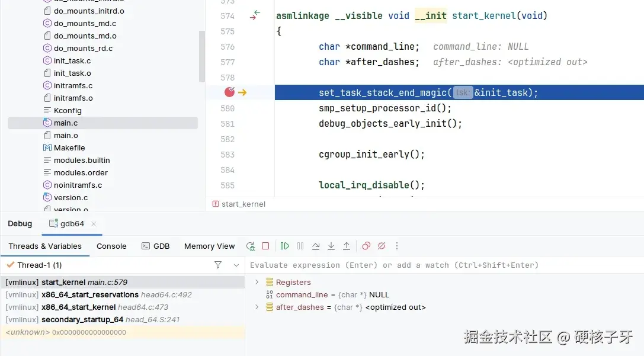The height and width of the screenshot is (356, 644).
Task: Click the Rerun debug session icon
Action: pos(250,246)
